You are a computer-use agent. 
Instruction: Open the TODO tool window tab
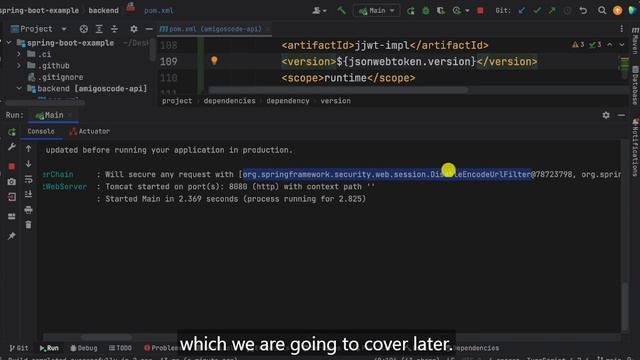[x=120, y=348]
